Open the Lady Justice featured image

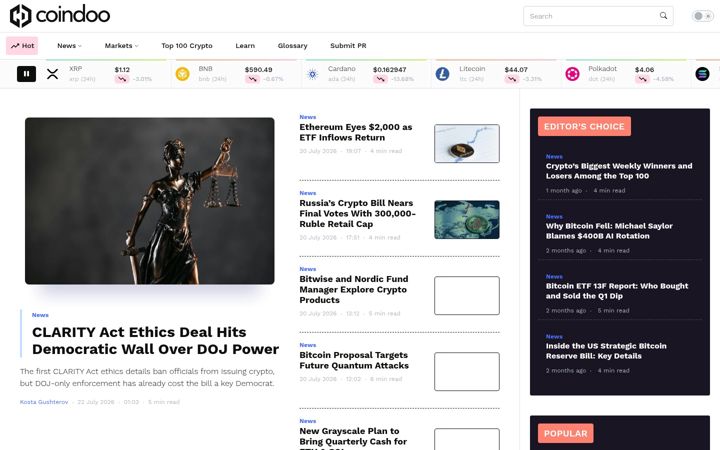[x=150, y=201]
